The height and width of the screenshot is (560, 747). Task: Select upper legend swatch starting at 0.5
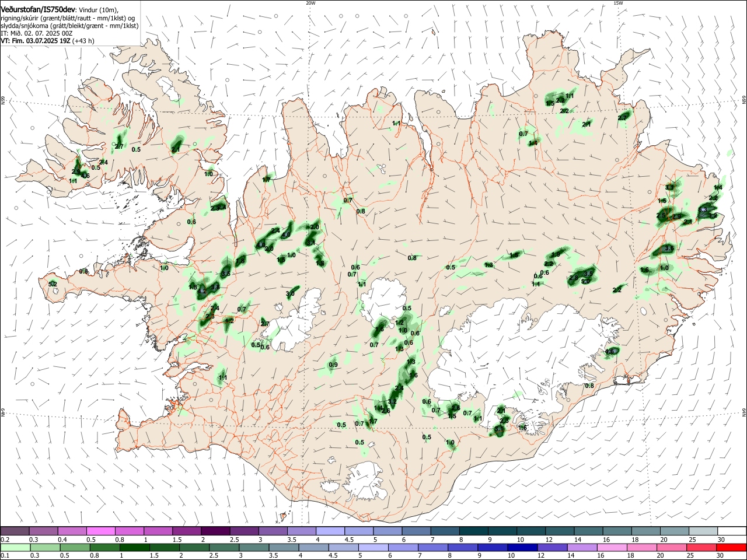[x=100, y=531]
